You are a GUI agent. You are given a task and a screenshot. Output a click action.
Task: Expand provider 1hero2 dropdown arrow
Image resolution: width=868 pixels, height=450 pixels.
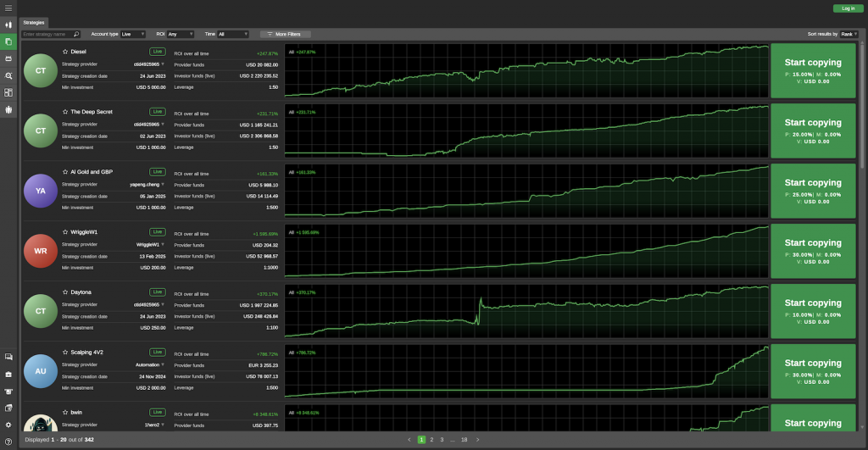pyautogui.click(x=163, y=425)
